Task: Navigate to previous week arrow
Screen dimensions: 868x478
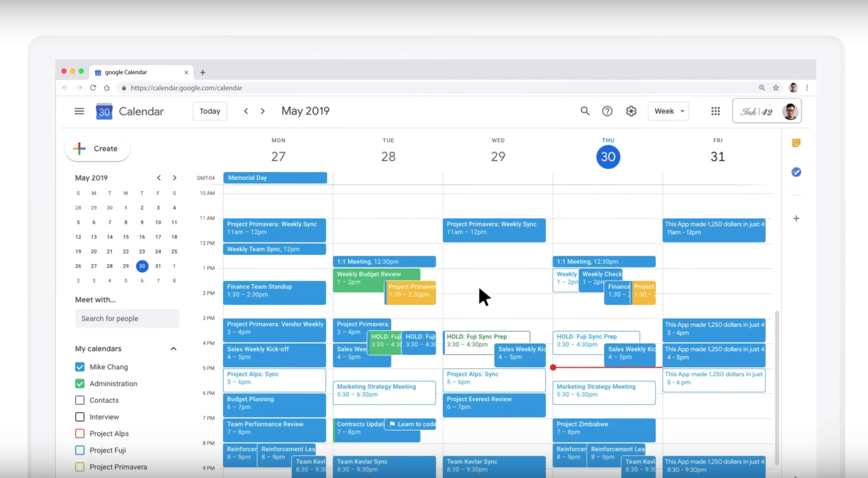Action: click(x=245, y=111)
